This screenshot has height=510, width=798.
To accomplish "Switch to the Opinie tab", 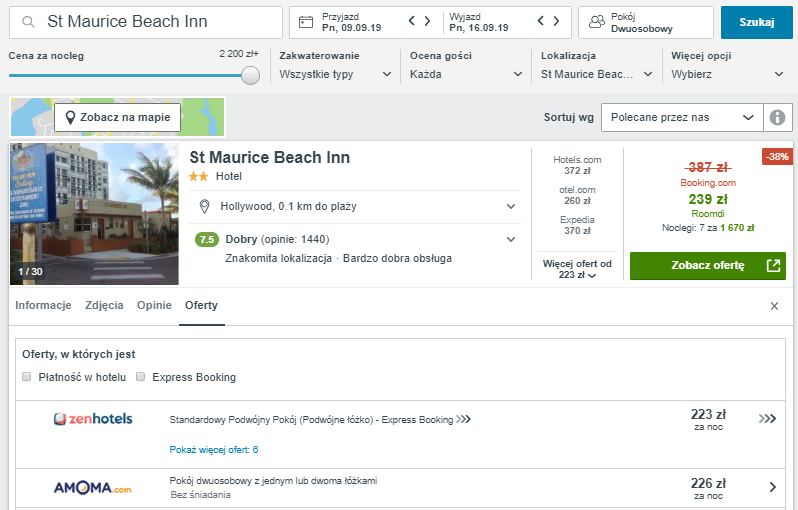I will tap(154, 306).
